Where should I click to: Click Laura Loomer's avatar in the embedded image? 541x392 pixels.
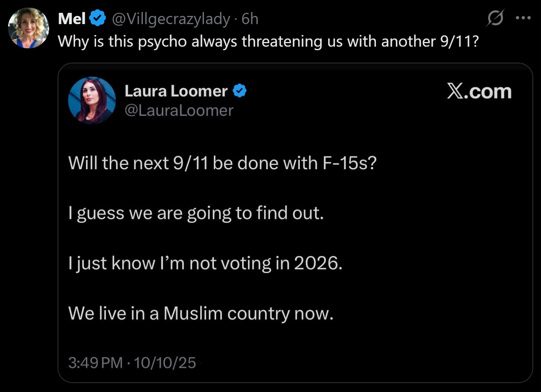[92, 100]
